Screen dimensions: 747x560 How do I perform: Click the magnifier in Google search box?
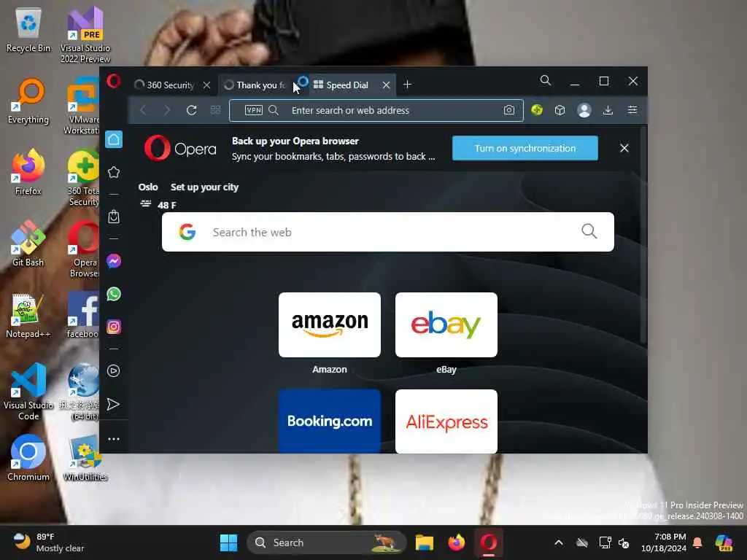pos(589,231)
